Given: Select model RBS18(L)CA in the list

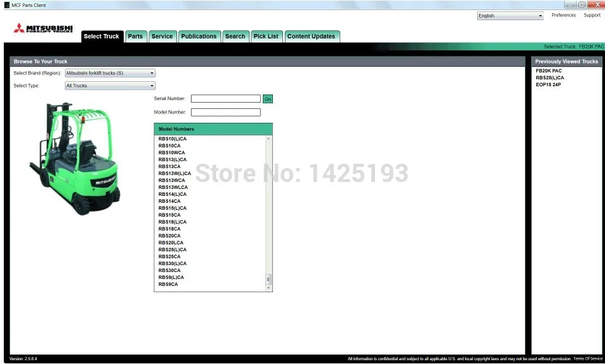Looking at the screenshot, I should [x=173, y=222].
